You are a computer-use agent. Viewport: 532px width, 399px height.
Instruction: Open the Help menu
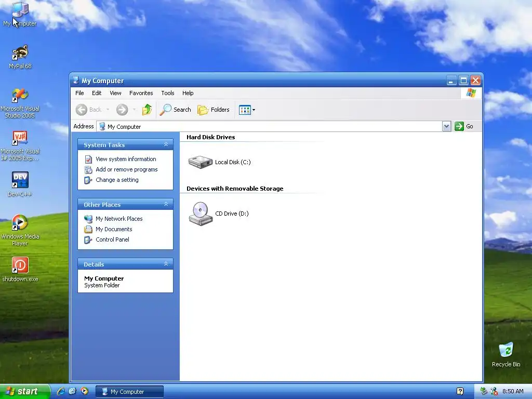(188, 93)
